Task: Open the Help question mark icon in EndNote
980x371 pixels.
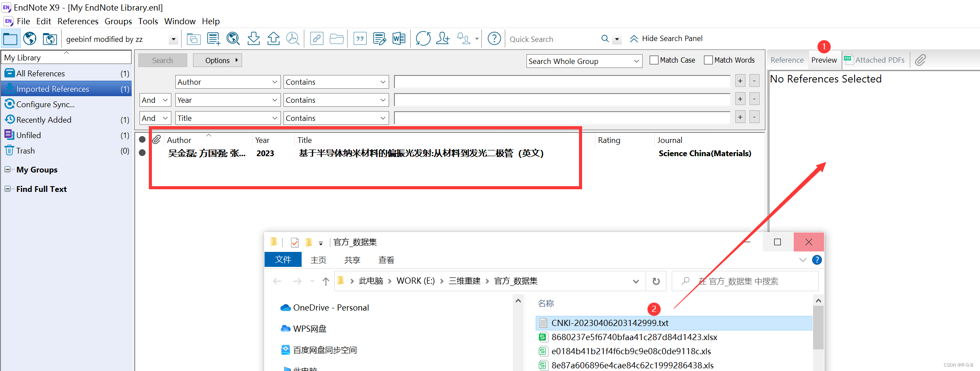Action: [x=494, y=39]
